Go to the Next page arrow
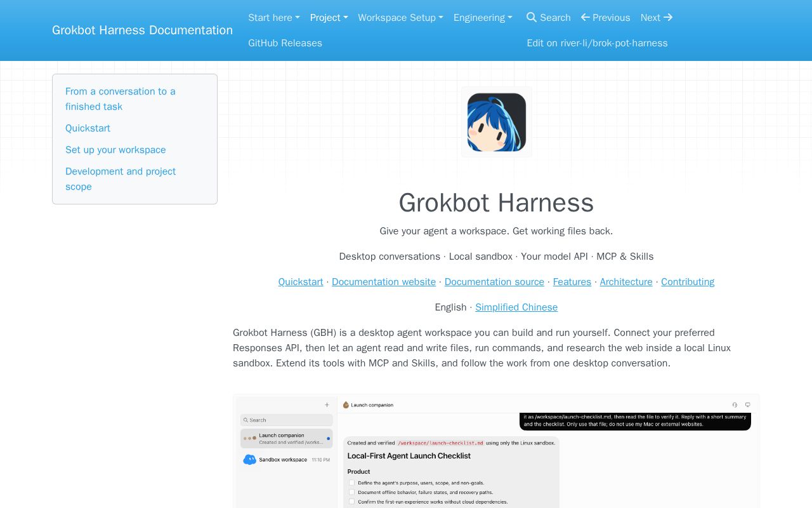812x508 pixels. point(657,18)
